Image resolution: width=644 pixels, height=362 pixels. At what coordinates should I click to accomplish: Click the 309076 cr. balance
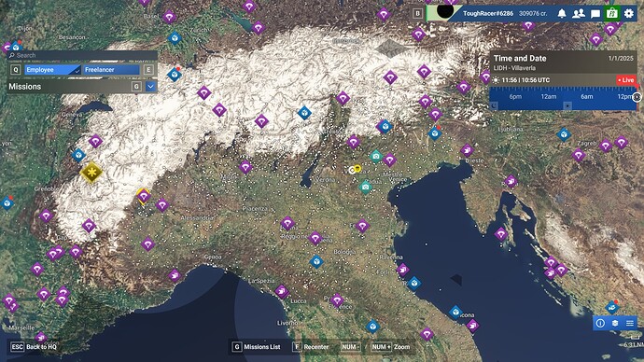coord(533,14)
